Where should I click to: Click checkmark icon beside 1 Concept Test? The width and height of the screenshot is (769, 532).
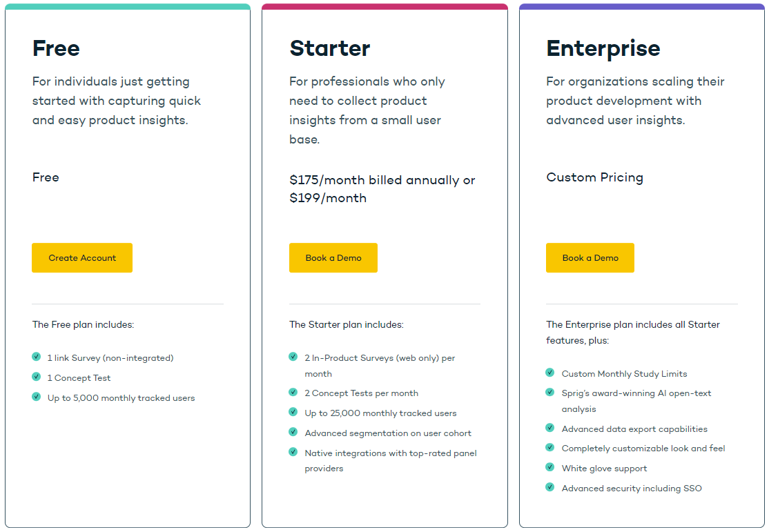point(37,377)
